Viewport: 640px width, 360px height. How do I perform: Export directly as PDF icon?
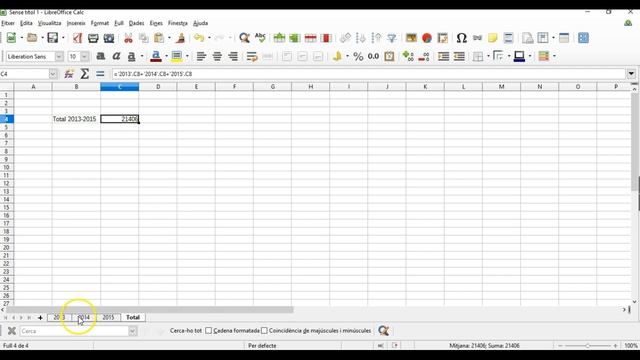pos(77,38)
